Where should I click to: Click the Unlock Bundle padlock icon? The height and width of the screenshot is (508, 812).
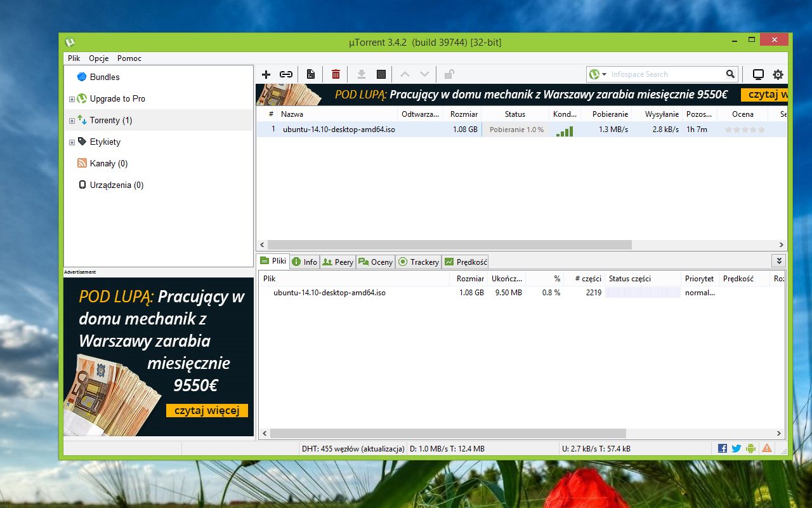[449, 74]
